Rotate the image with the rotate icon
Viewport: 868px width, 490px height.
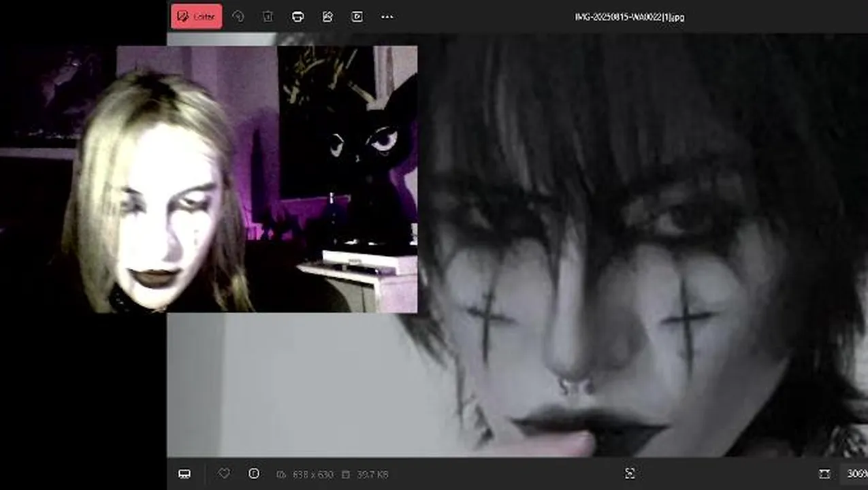238,16
